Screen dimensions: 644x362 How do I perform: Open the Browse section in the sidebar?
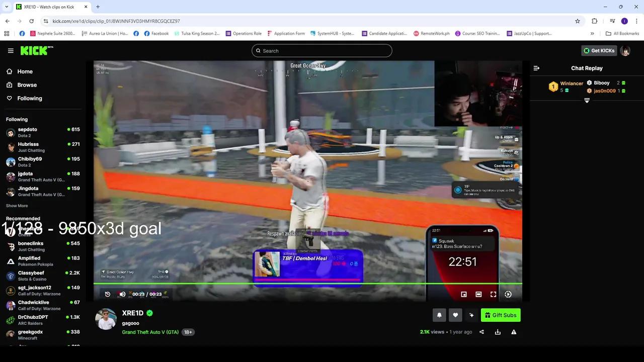tap(26, 84)
